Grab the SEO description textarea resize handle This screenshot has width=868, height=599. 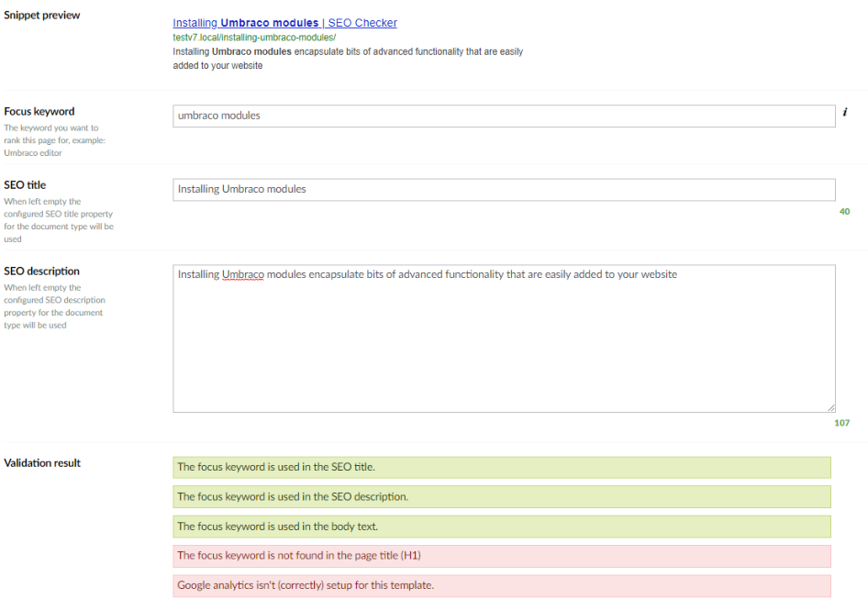[x=831, y=408]
